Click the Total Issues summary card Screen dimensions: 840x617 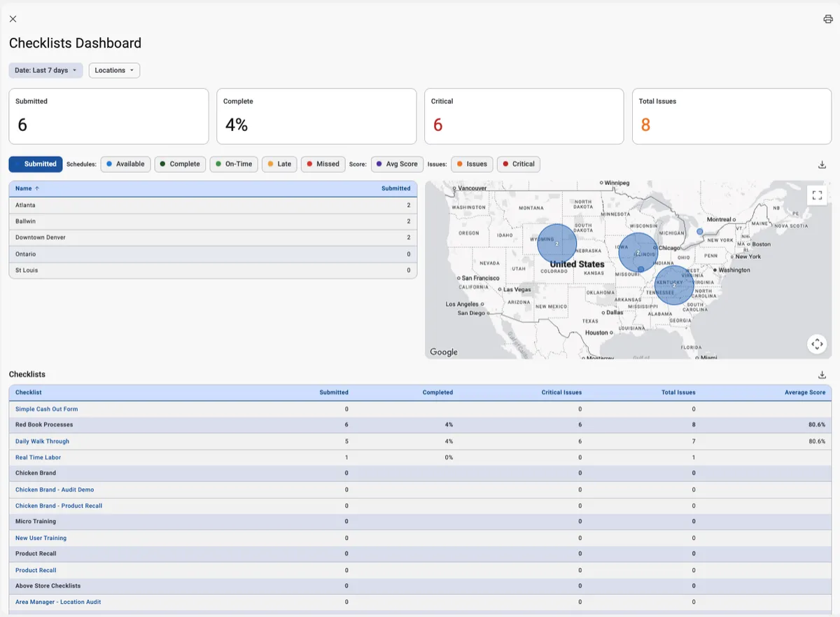pyautogui.click(x=732, y=116)
